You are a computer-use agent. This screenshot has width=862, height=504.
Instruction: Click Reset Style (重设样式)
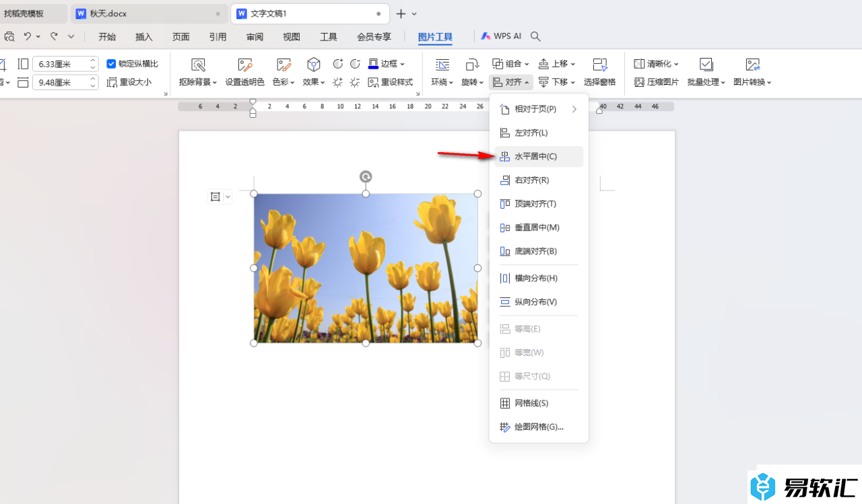(391, 82)
